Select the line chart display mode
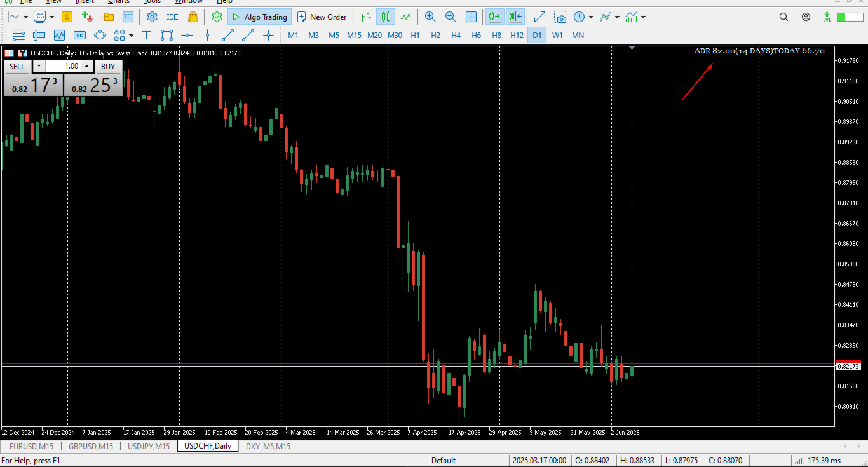 405,17
